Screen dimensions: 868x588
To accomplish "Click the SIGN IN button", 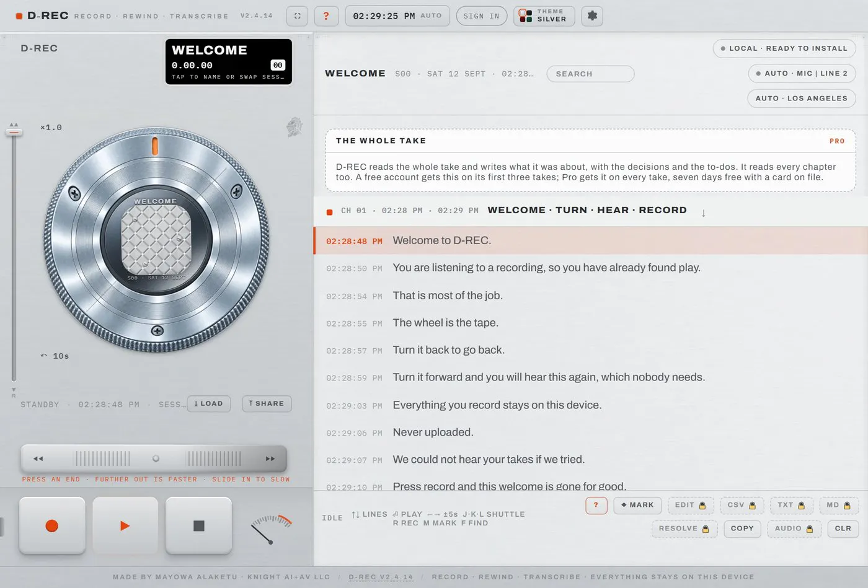I will coord(481,16).
